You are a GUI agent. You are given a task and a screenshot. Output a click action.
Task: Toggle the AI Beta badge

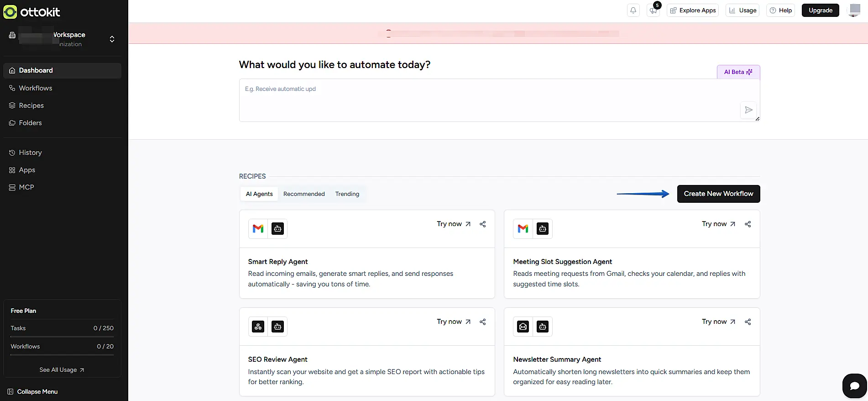point(738,72)
